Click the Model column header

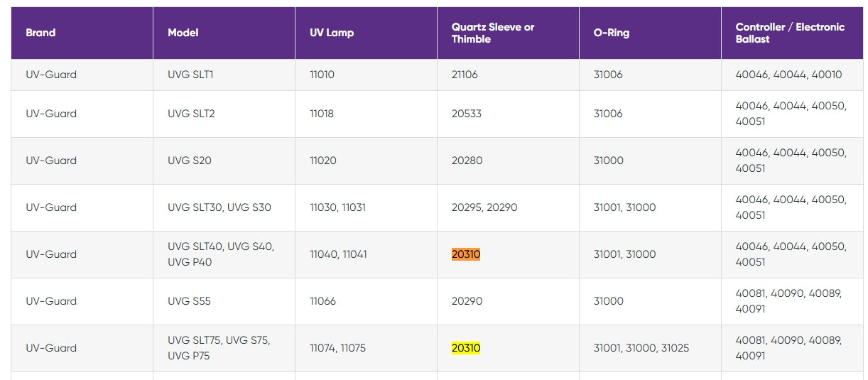pos(183,33)
